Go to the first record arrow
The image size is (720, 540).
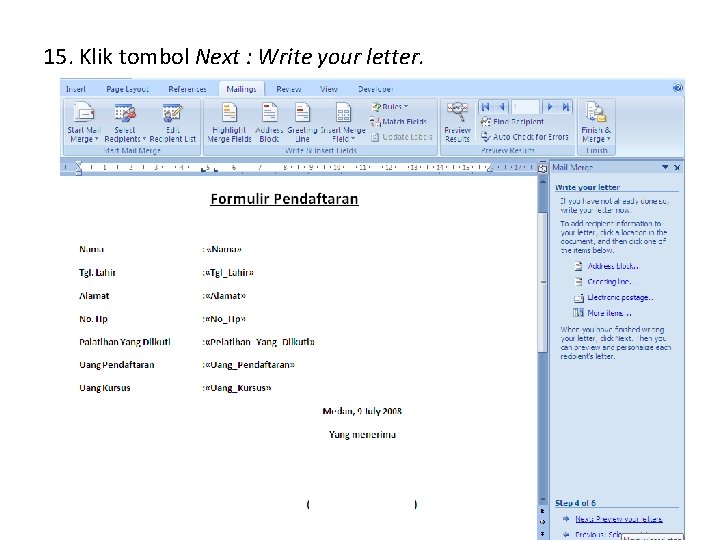coord(485,107)
